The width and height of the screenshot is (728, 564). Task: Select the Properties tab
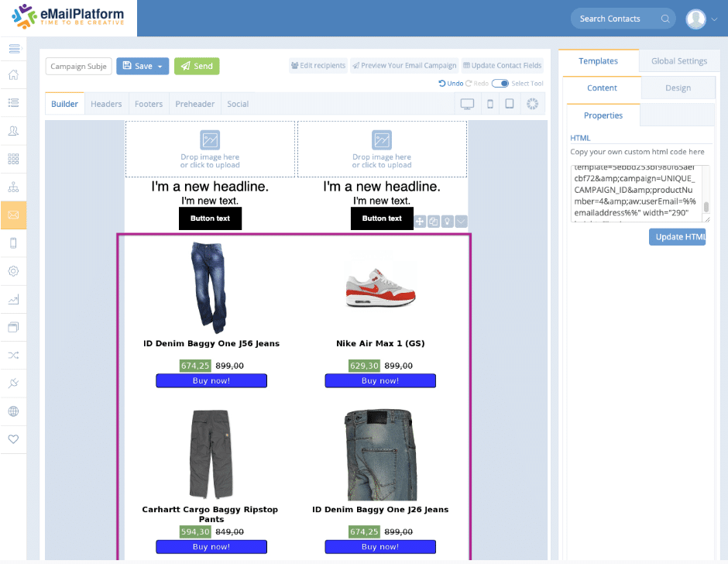click(x=603, y=115)
